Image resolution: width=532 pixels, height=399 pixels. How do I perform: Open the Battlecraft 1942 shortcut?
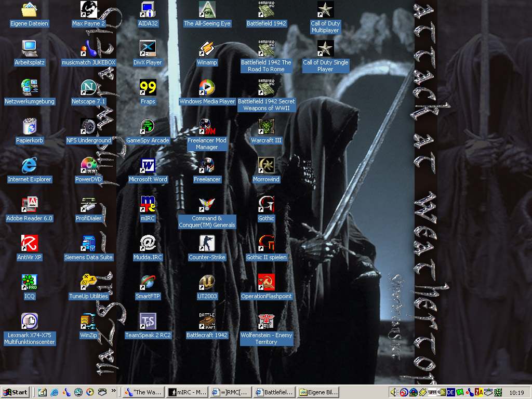click(207, 322)
